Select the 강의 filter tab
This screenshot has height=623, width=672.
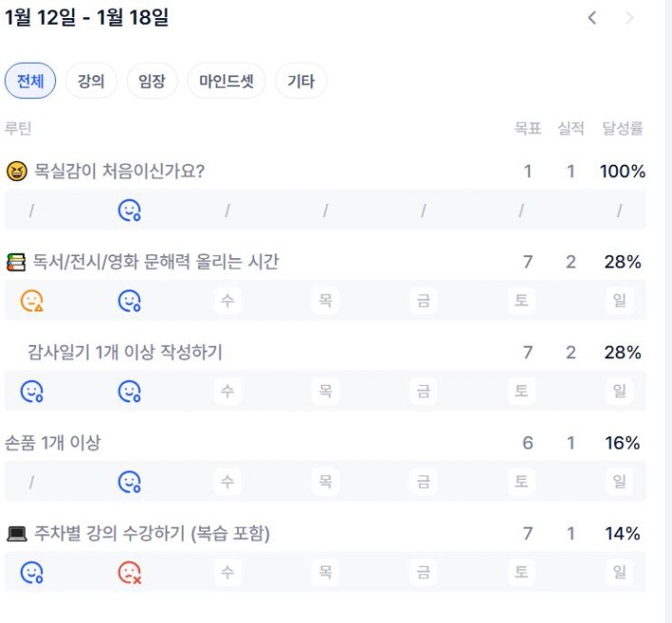91,81
